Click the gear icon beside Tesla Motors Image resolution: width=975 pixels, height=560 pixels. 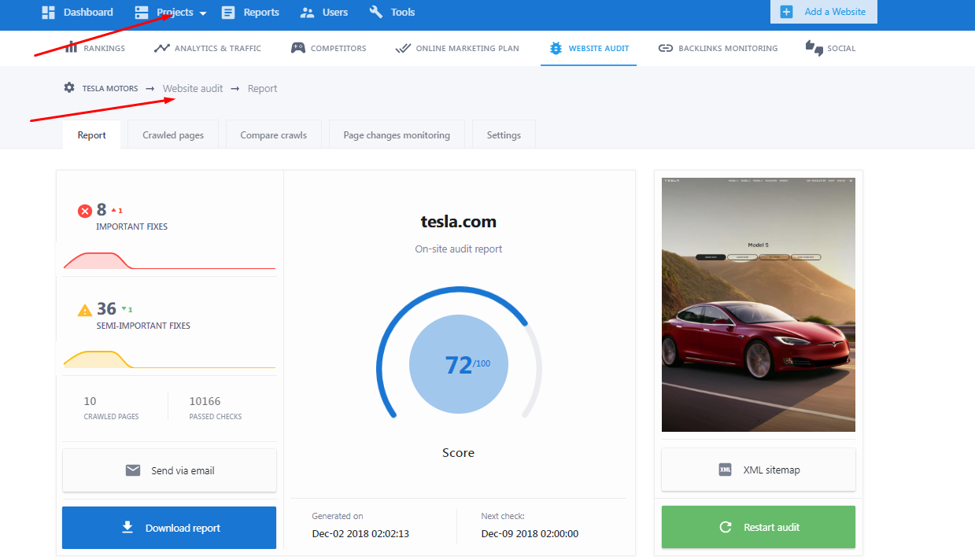pos(69,87)
